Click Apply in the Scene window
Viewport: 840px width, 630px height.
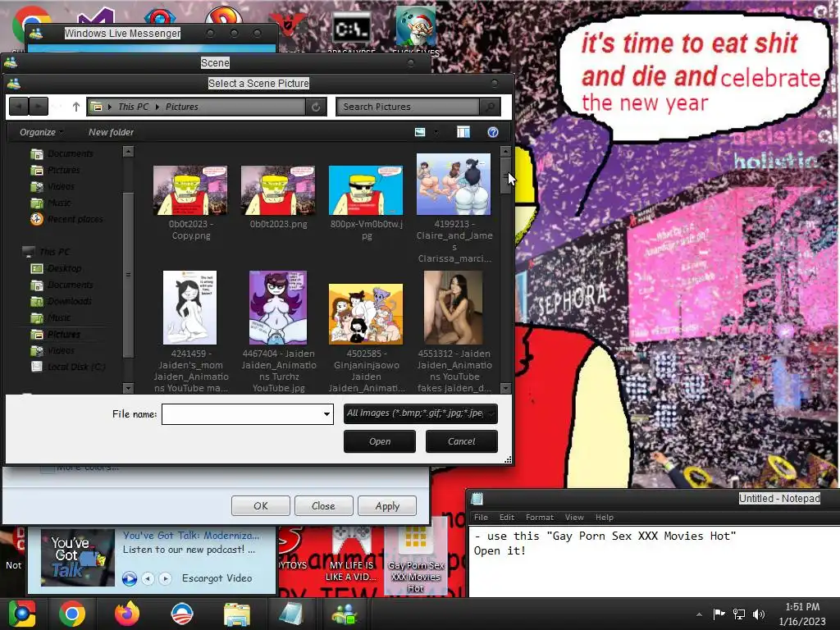coord(387,505)
